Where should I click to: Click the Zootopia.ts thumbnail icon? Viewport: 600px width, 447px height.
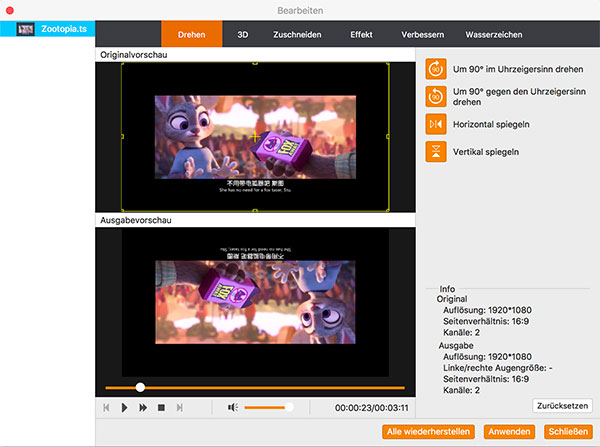click(x=26, y=29)
